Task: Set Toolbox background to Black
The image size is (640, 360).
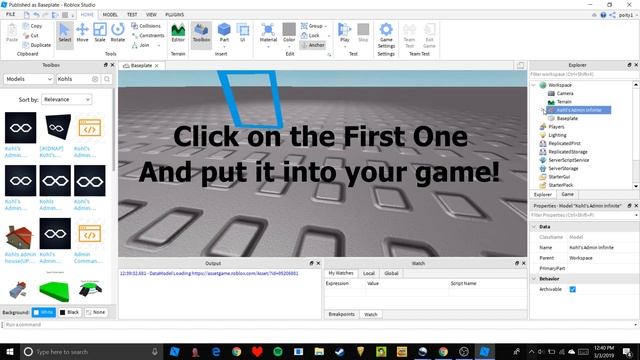Action: coord(70,312)
